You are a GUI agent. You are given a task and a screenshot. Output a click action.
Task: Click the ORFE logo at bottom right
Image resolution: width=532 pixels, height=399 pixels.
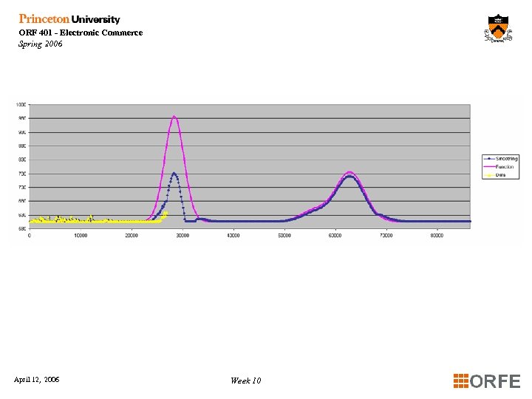[x=486, y=381]
